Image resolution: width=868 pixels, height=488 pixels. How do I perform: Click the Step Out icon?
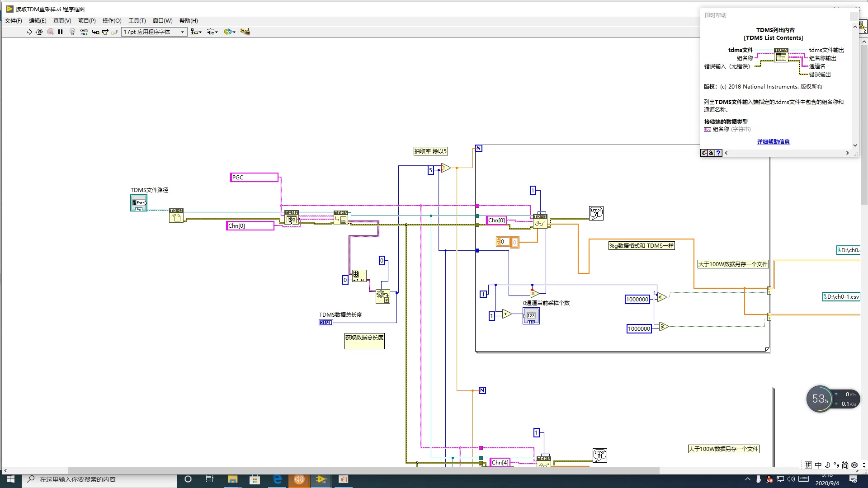115,32
